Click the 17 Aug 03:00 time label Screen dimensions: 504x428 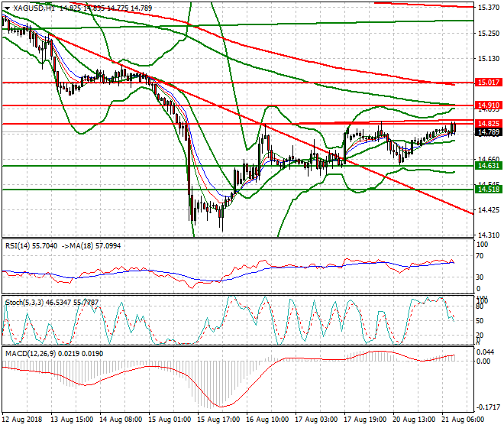pyautogui.click(x=316, y=420)
